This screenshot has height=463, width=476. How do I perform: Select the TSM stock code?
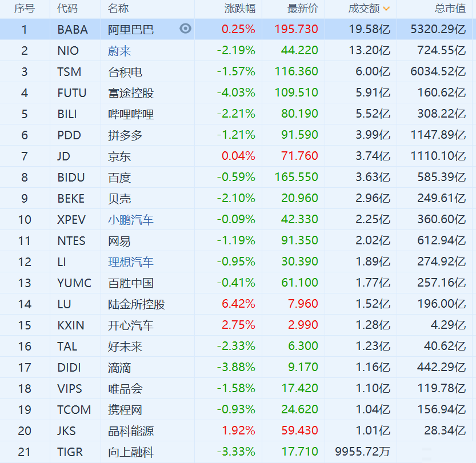point(69,72)
